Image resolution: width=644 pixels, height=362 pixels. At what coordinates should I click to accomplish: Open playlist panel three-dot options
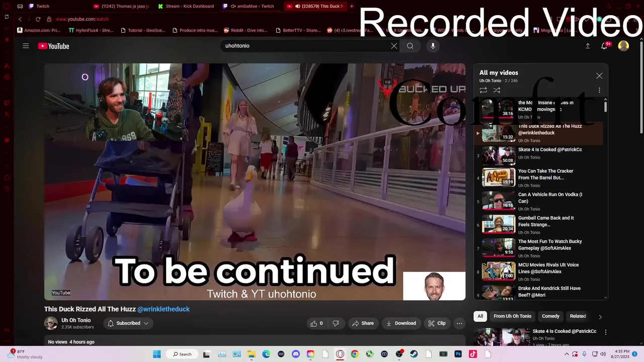click(x=599, y=90)
